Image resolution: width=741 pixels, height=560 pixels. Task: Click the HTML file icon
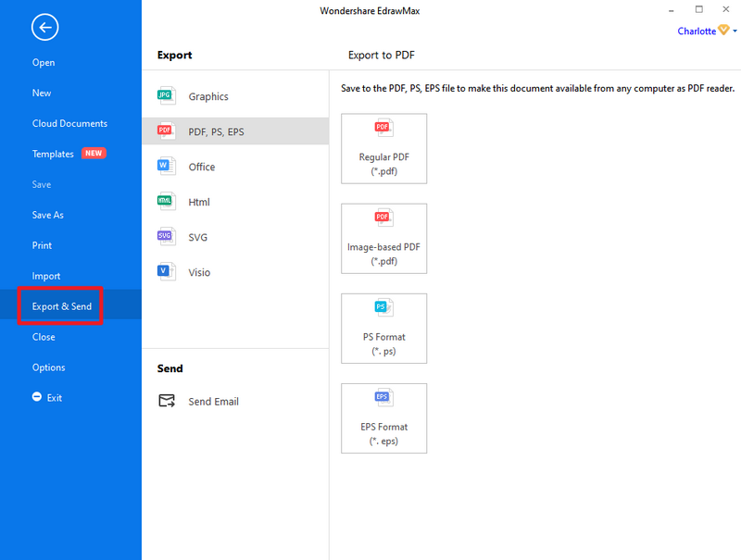click(x=167, y=201)
